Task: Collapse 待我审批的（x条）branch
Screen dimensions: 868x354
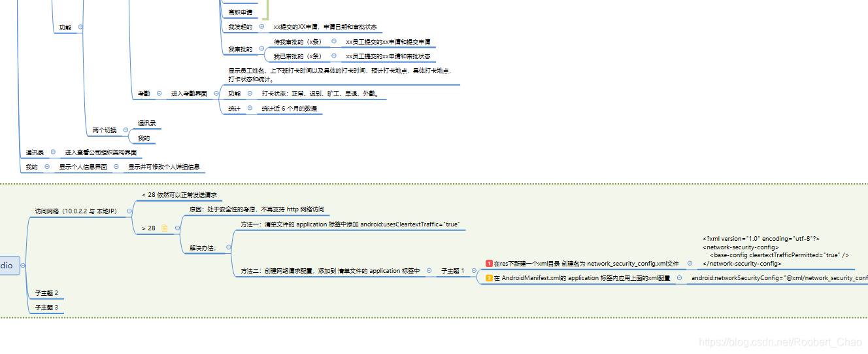Action: pos(334,41)
